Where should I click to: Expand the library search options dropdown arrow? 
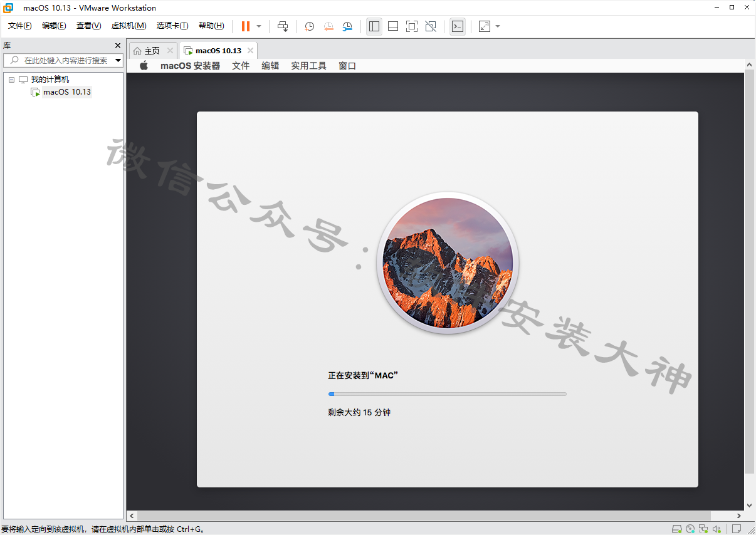[x=118, y=61]
